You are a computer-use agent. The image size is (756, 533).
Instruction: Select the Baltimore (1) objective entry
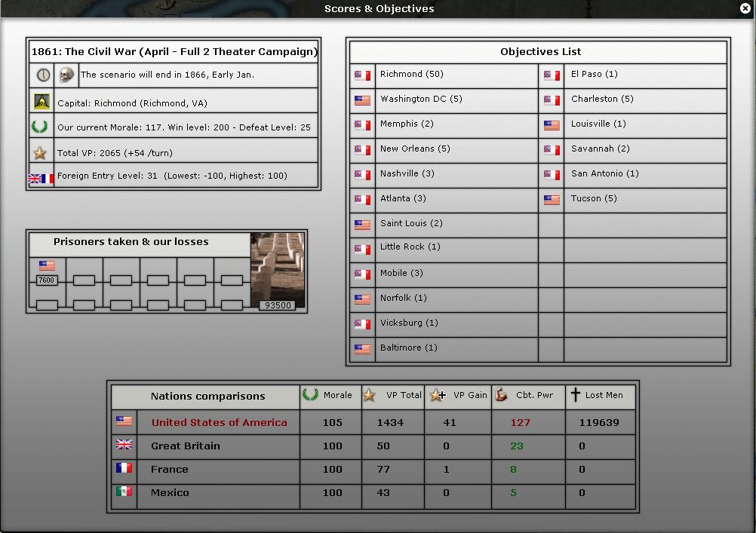pyautogui.click(x=408, y=348)
